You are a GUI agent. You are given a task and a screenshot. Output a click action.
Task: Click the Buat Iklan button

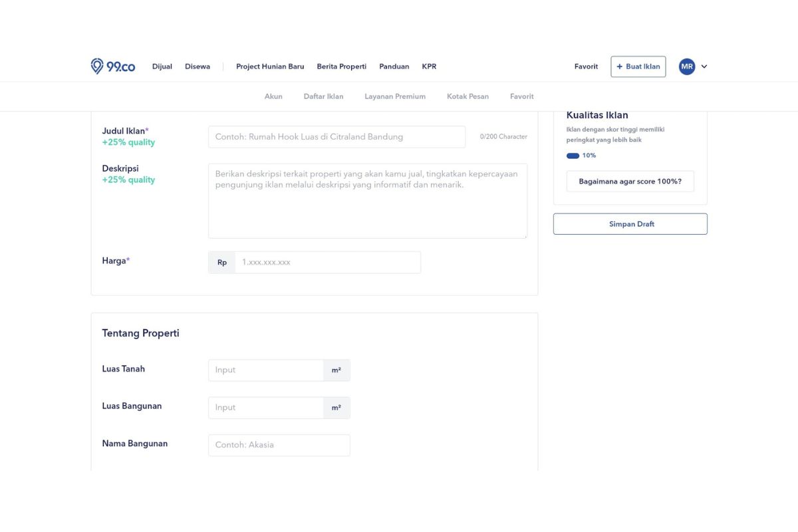638,66
